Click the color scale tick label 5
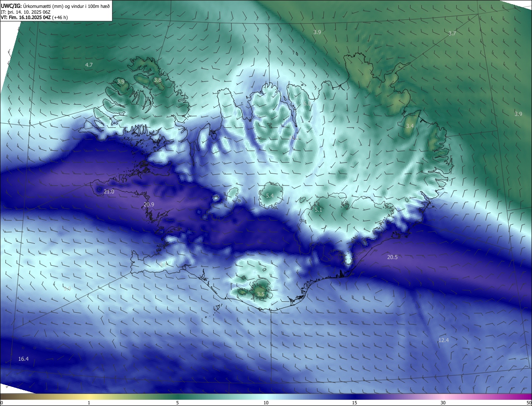The width and height of the screenshot is (532, 406). 177,403
